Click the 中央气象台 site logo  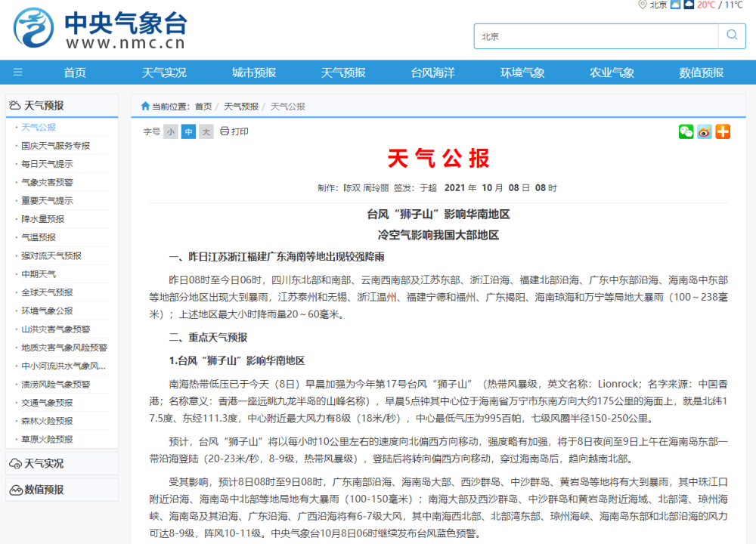click(x=100, y=30)
